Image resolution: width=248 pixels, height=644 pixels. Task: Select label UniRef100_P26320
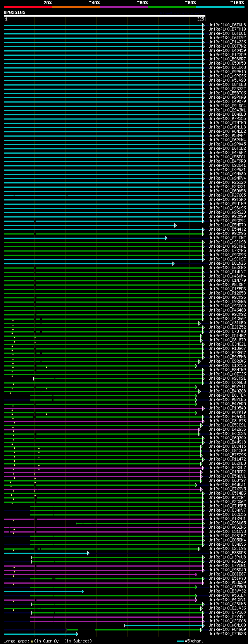[x=227, y=182]
